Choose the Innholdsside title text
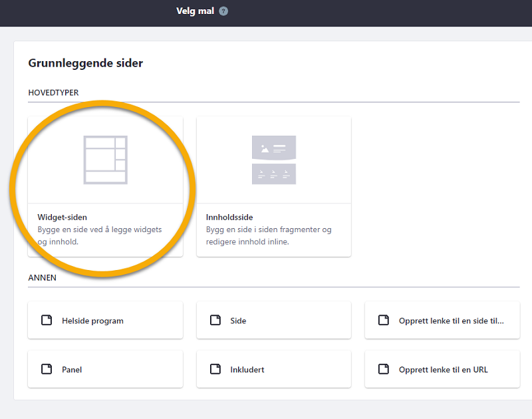Image resolution: width=532 pixels, height=419 pixels. pos(229,217)
